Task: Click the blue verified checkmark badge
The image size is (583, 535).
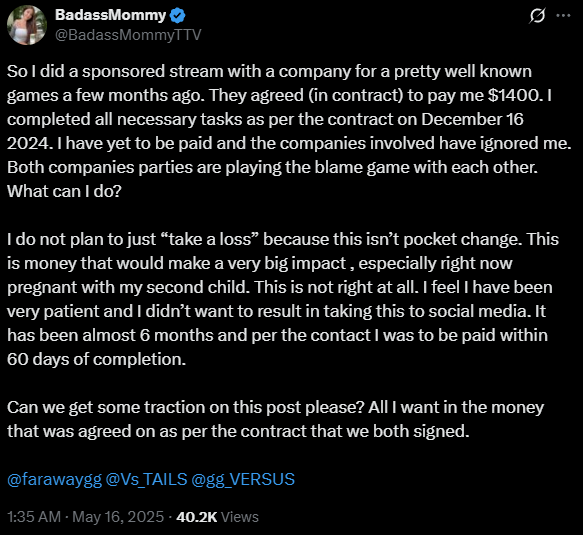Action: click(x=177, y=16)
